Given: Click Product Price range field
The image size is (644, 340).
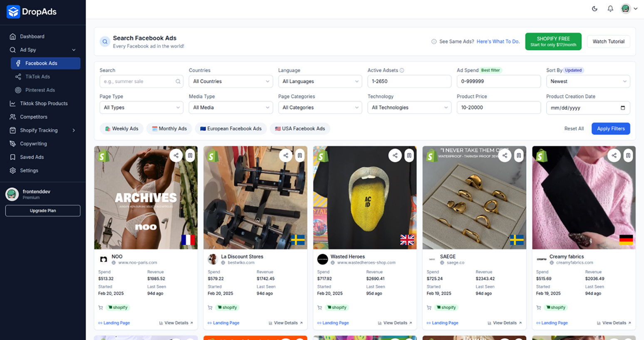Looking at the screenshot, I should (498, 108).
